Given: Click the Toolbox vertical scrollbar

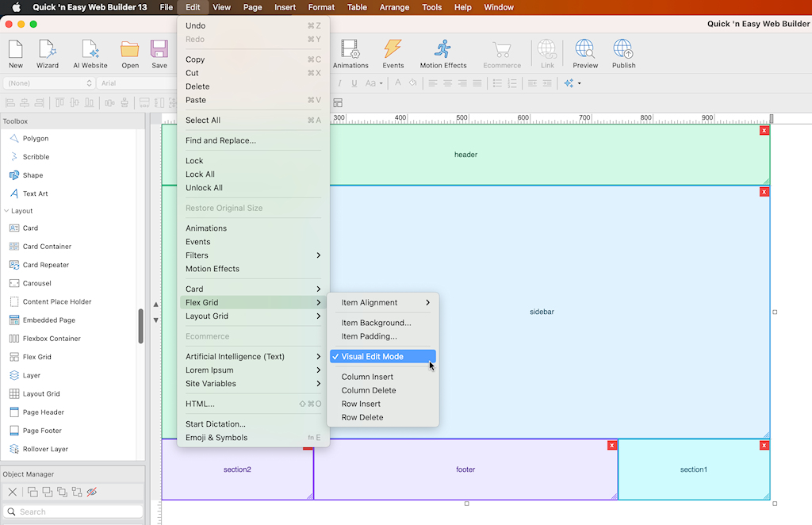Looking at the screenshot, I should [140, 326].
